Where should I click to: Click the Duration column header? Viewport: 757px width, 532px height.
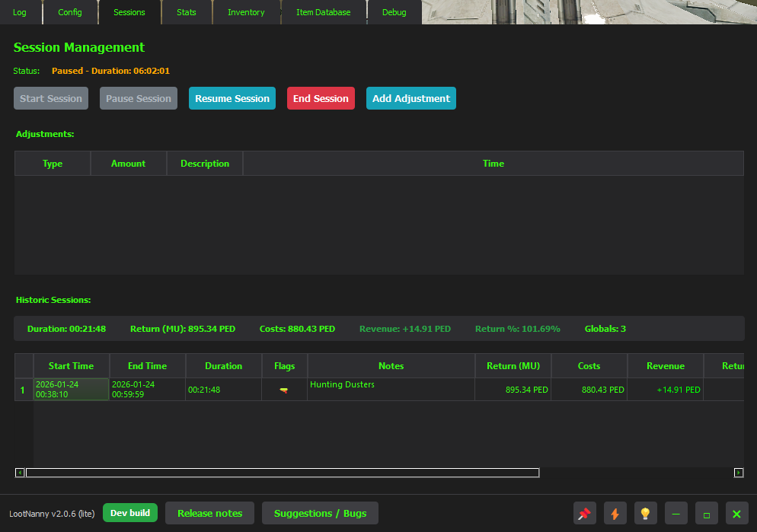tap(224, 365)
